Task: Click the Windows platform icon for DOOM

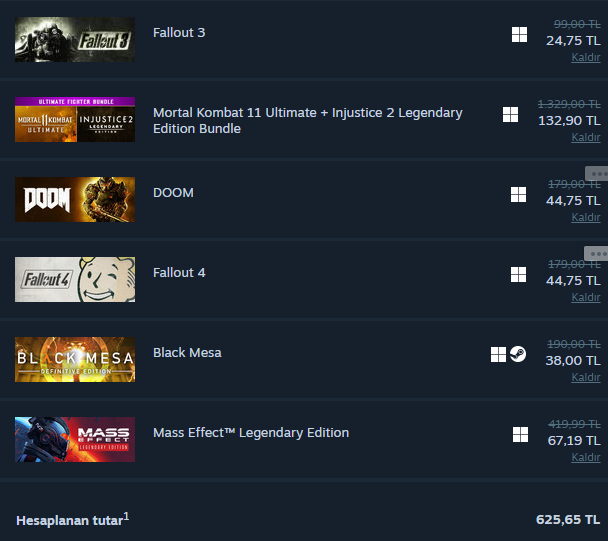Action: coord(518,195)
